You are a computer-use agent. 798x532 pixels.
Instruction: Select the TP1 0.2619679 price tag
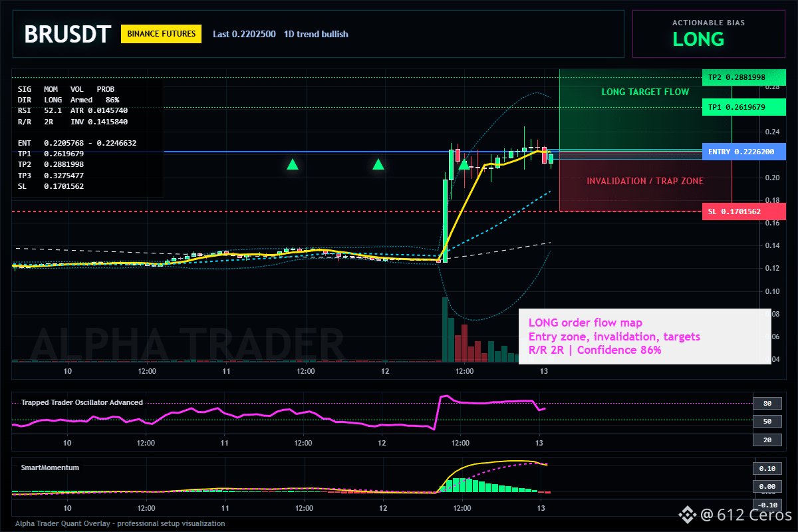point(744,106)
